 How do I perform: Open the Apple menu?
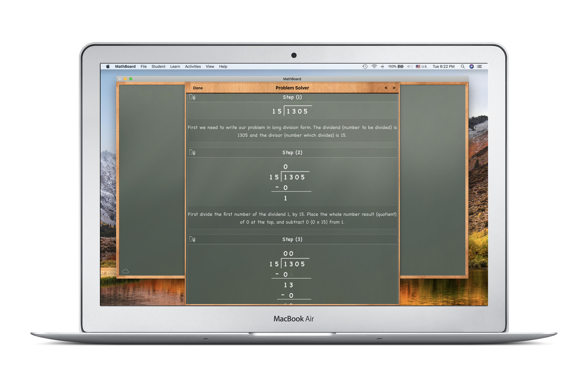pos(108,66)
